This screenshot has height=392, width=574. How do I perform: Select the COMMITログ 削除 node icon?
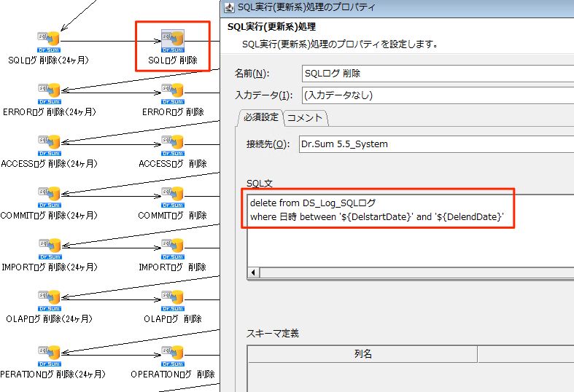172,197
